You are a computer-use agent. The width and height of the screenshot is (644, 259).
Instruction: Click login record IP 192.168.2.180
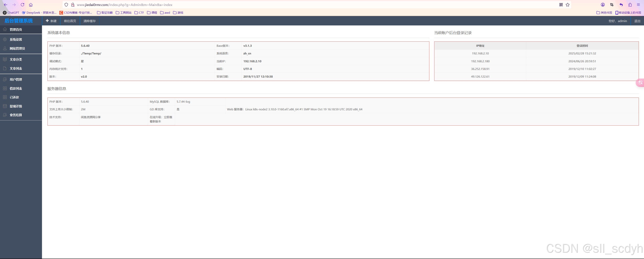coord(480,61)
